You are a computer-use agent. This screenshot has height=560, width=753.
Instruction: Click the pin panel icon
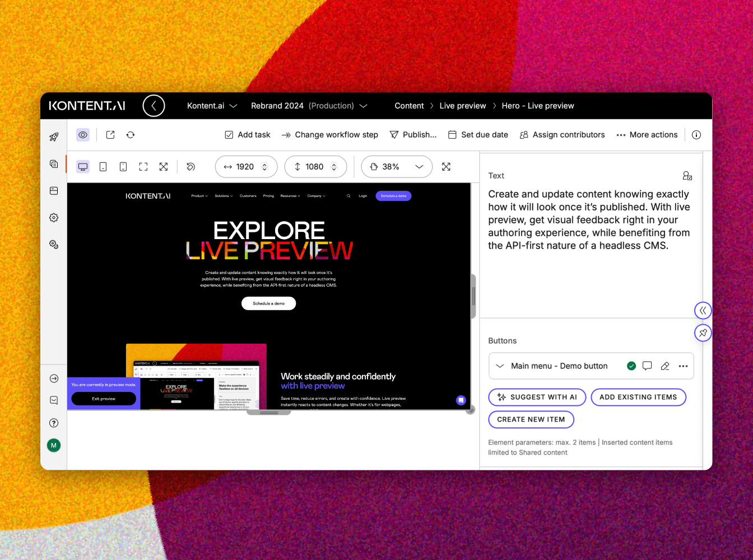(x=703, y=333)
